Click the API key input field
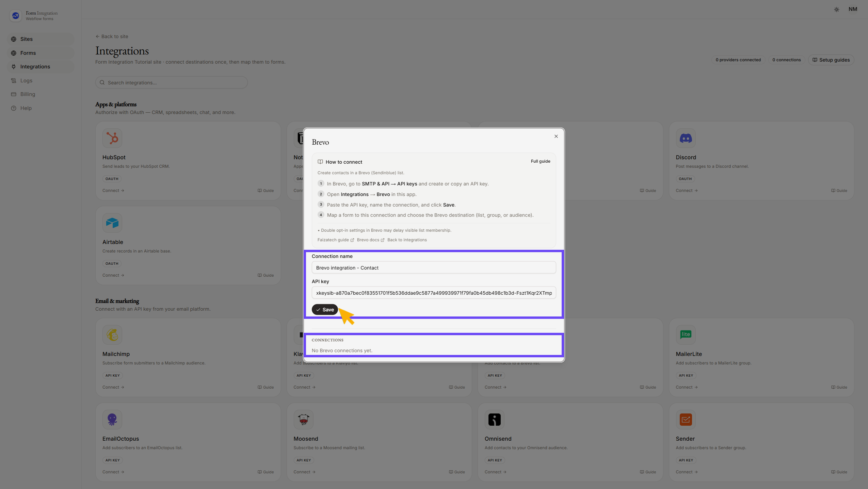The image size is (868, 489). 434,293
